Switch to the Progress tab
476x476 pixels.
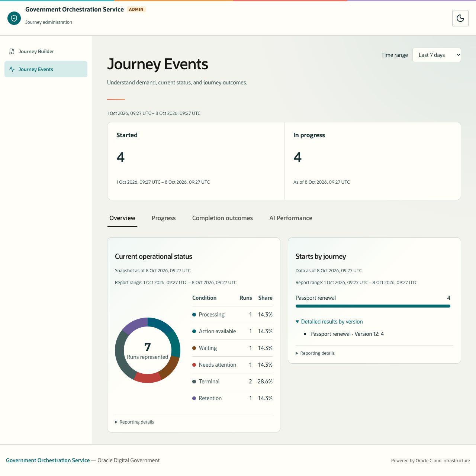[x=164, y=218]
